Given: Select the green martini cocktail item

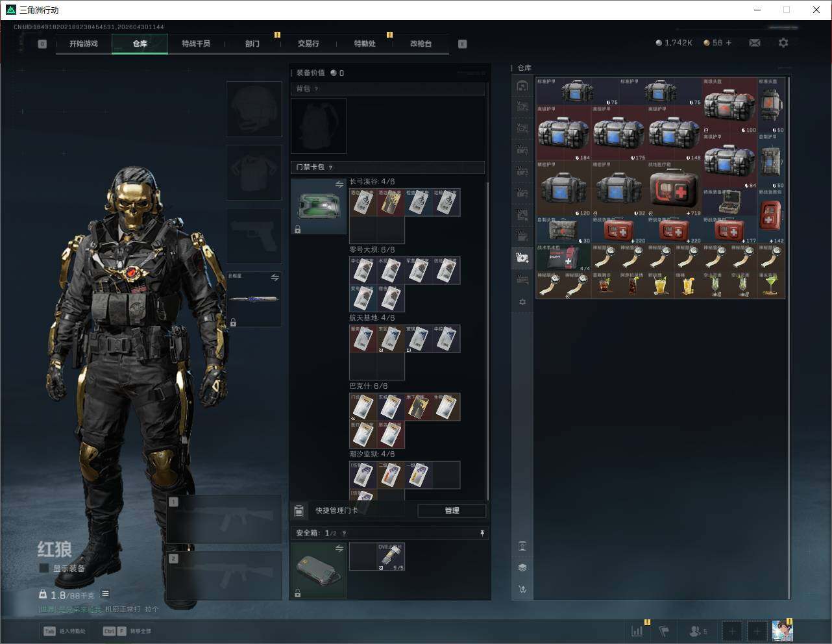Looking at the screenshot, I should (x=771, y=285).
